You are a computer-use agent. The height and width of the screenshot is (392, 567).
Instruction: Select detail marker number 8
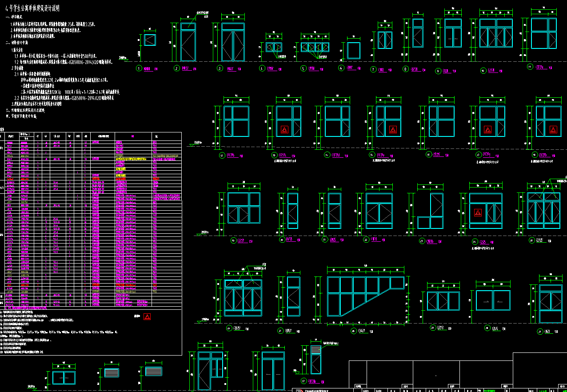tap(406, 69)
